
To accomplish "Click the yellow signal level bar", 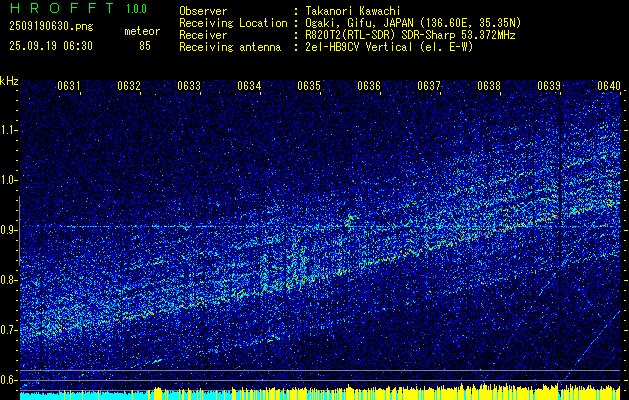I will [387, 394].
